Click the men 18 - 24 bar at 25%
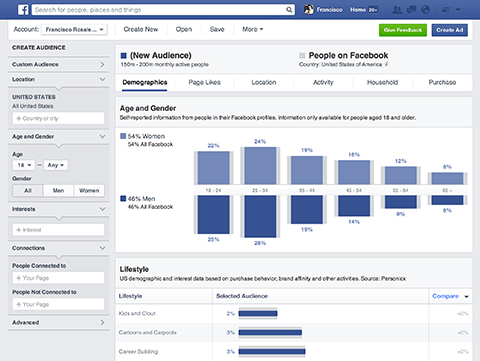Viewport: 480px width, 361px height. (x=214, y=215)
